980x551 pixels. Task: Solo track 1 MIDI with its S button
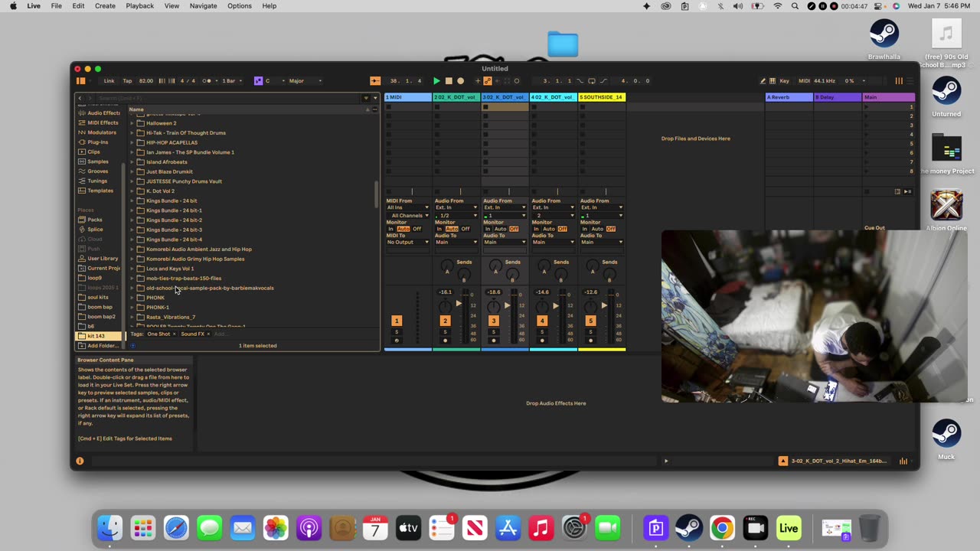tap(397, 332)
